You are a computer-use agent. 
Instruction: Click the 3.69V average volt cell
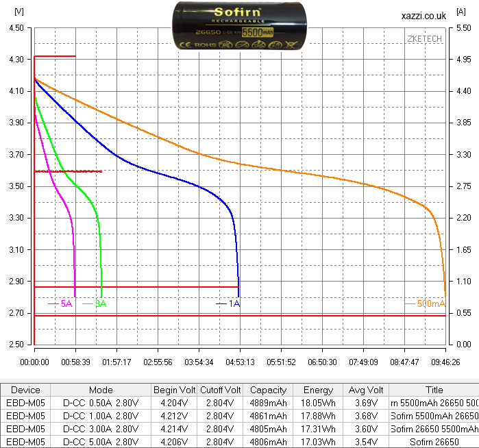point(366,403)
